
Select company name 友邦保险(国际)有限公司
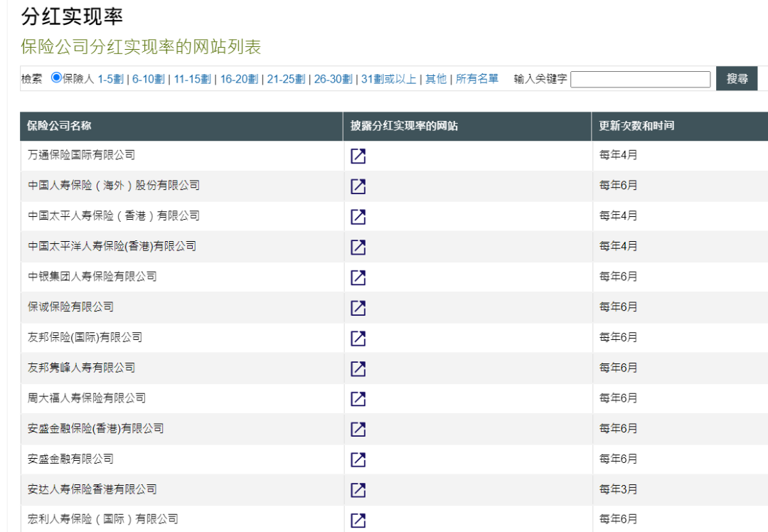point(85,337)
